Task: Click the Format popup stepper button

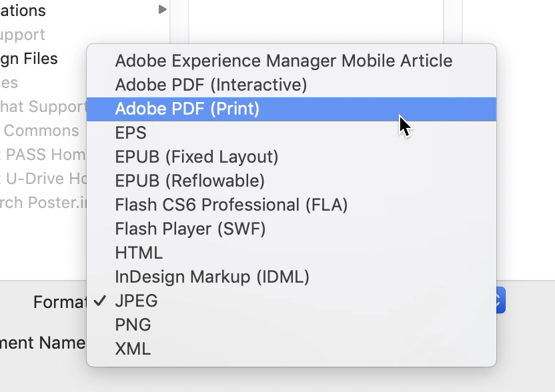Action: (500, 301)
